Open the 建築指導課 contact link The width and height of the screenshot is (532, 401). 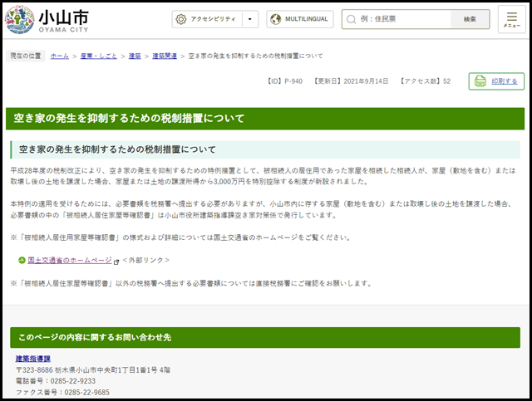pyautogui.click(x=33, y=359)
